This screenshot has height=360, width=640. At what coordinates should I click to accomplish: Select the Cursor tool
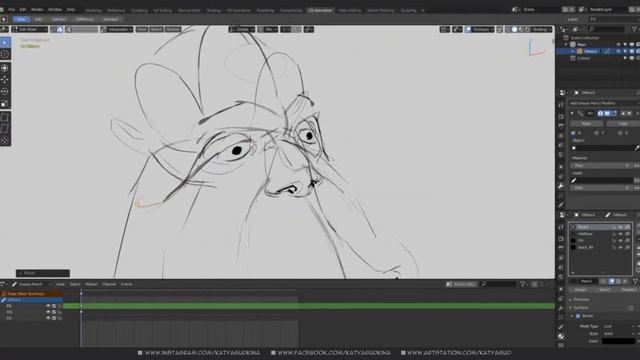5,54
